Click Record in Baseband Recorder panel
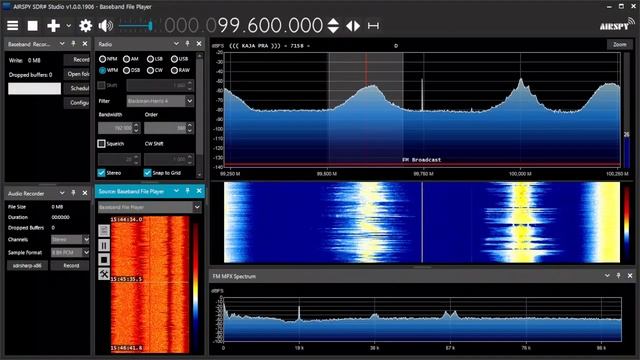The width and height of the screenshot is (640, 360). pos(77,60)
